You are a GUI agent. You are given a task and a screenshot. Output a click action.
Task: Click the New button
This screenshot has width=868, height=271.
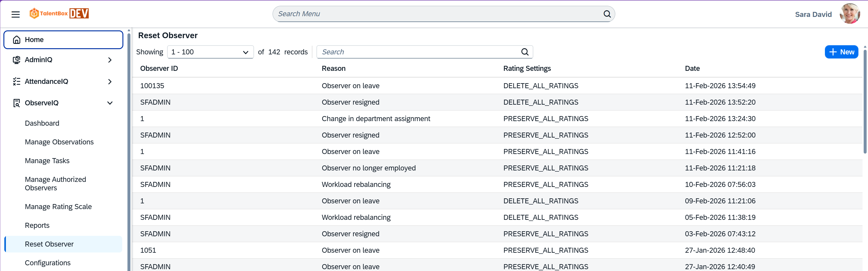coord(841,52)
